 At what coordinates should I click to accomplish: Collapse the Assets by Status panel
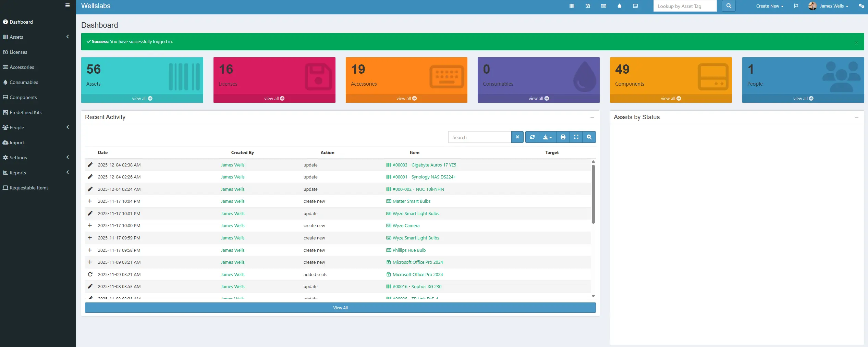coord(856,117)
